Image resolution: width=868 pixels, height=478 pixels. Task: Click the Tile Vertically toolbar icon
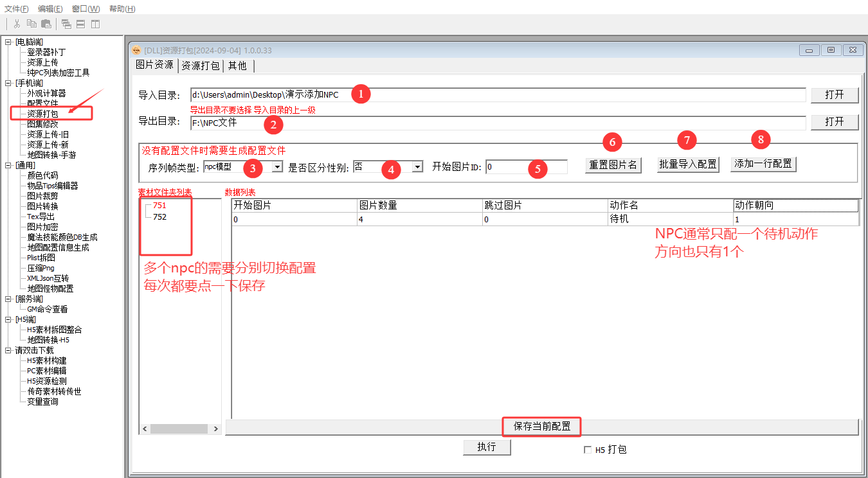(x=95, y=24)
